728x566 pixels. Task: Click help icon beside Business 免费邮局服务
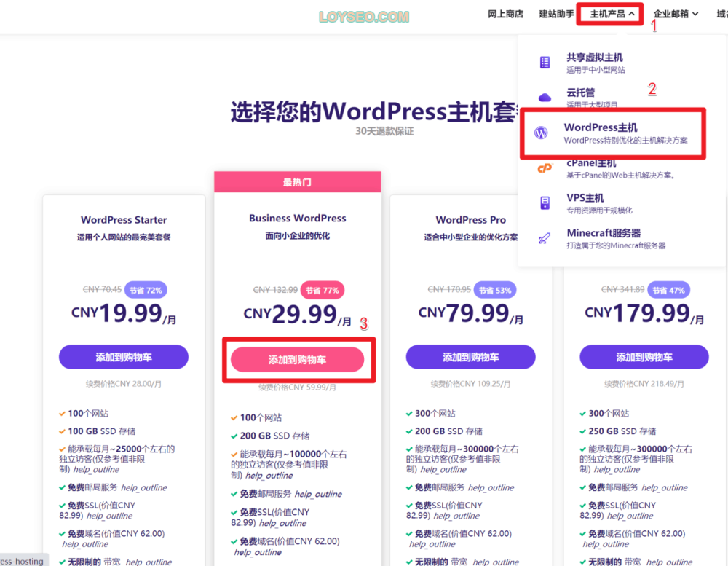(318, 494)
